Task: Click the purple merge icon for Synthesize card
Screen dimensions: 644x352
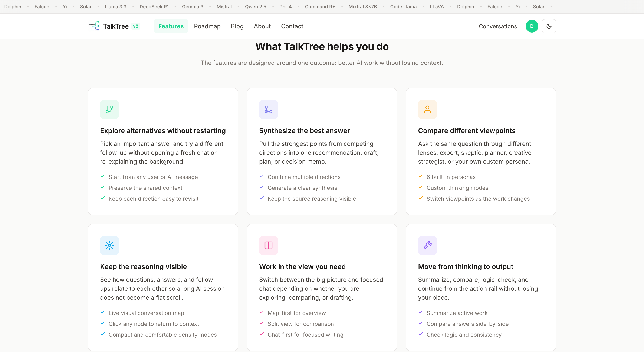Action: pyautogui.click(x=268, y=109)
